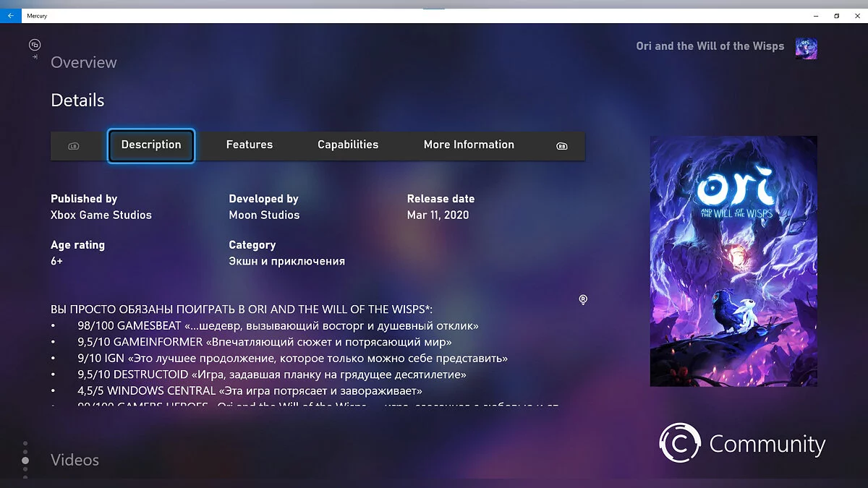This screenshot has height=488, width=868.
Task: Click the blue back arrow in title bar
Action: coord(10,15)
